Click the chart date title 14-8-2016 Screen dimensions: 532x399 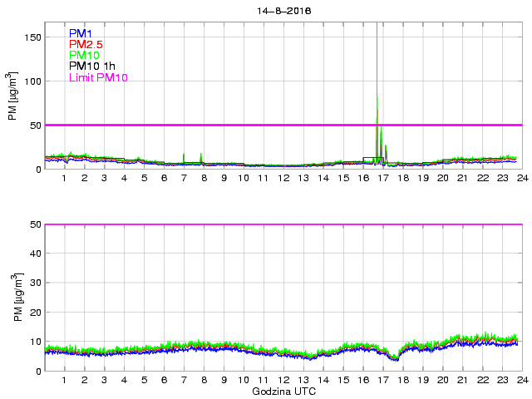tap(283, 10)
